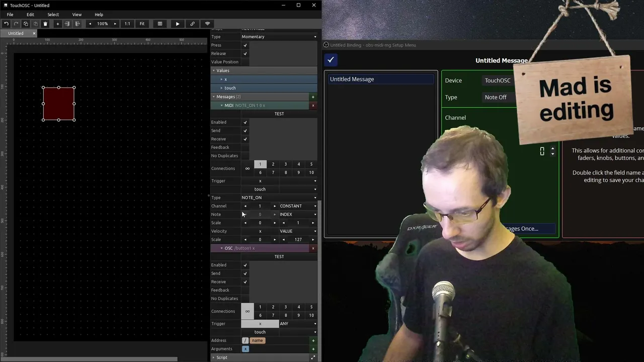
Task: Toggle Feedback checkbox in OSC message
Action: pyautogui.click(x=245, y=290)
